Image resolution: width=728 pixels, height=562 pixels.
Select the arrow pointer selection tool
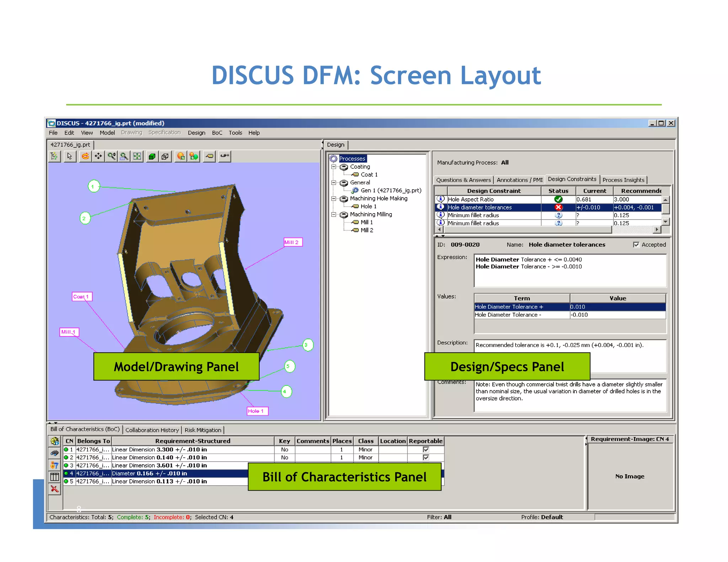click(x=70, y=156)
